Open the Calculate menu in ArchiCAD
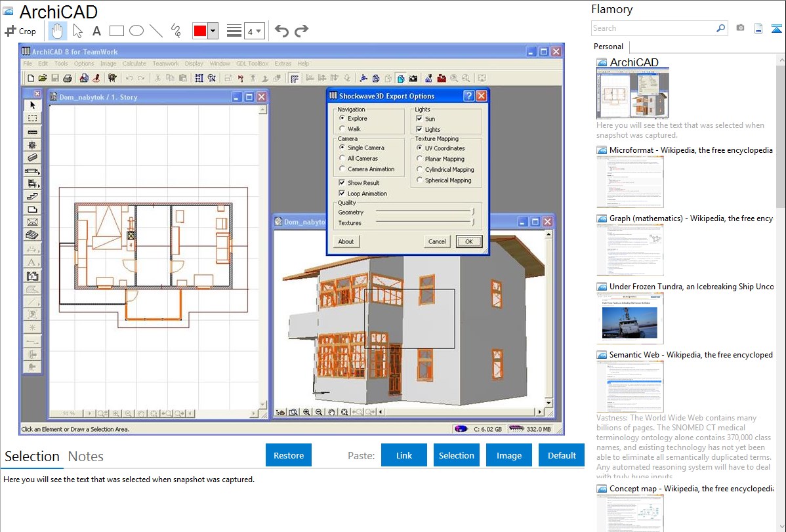786x532 pixels. click(134, 64)
